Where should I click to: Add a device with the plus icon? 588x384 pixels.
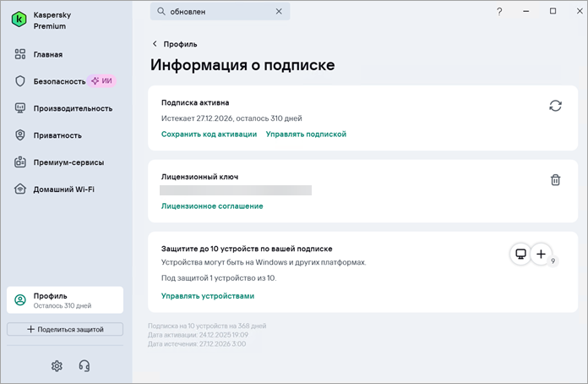541,254
